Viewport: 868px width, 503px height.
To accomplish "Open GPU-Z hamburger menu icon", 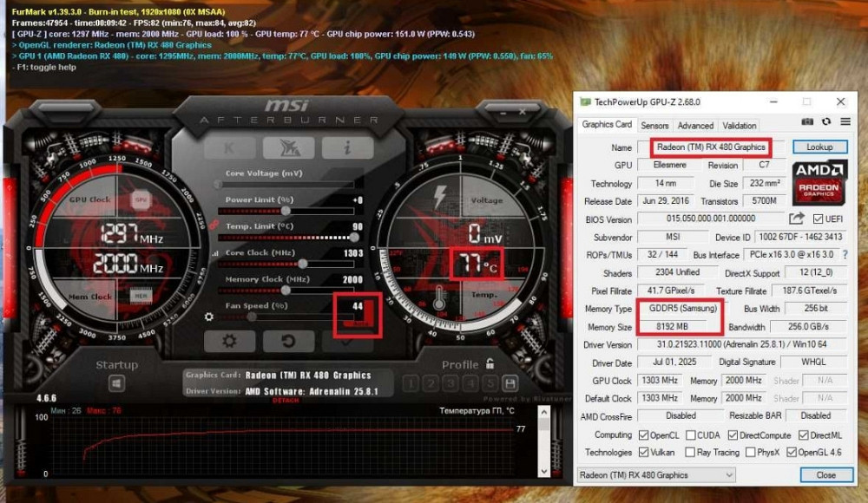I will [x=845, y=121].
